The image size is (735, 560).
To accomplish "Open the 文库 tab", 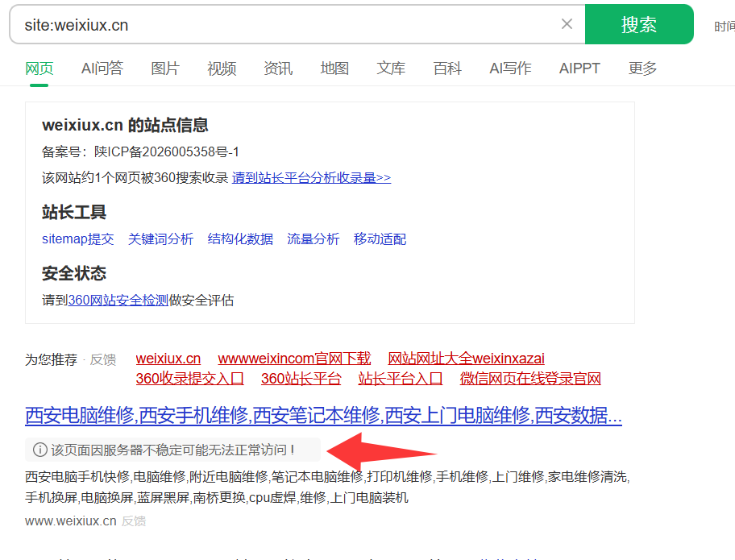I will coord(391,68).
